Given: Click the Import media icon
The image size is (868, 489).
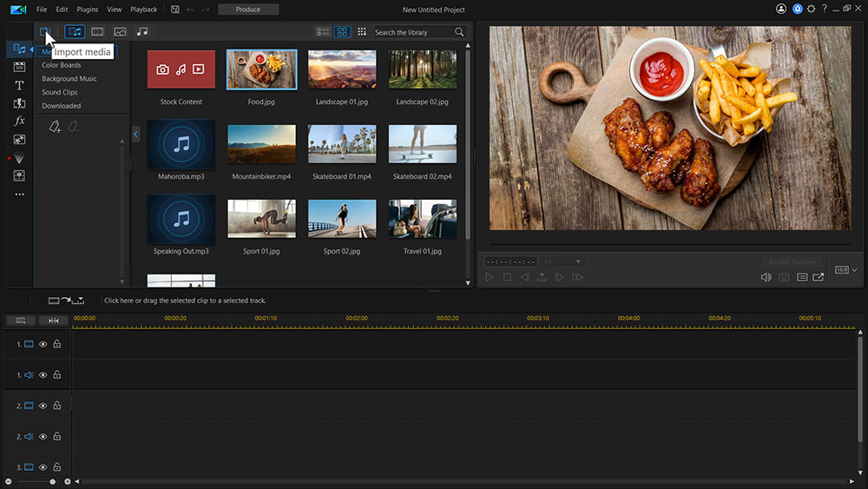Looking at the screenshot, I should 45,32.
